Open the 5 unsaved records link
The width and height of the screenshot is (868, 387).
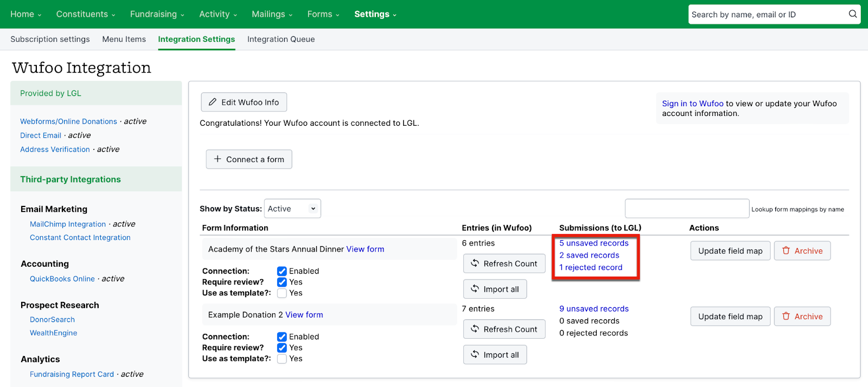click(594, 243)
